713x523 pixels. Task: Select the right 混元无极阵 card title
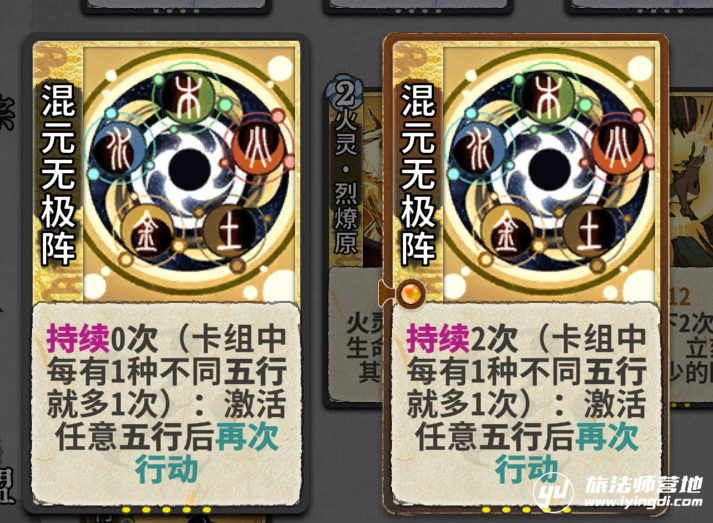pyautogui.click(x=418, y=174)
